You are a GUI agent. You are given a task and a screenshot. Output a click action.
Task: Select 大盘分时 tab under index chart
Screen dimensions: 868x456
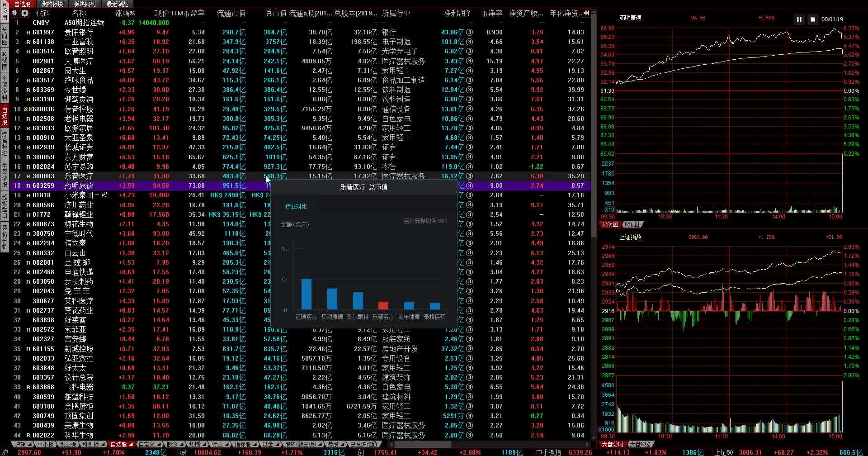point(613,444)
